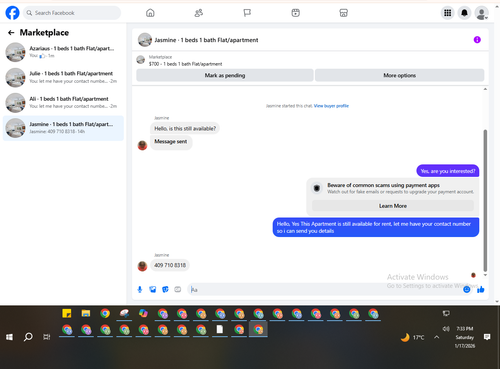Expand the account profile menu

481,13
